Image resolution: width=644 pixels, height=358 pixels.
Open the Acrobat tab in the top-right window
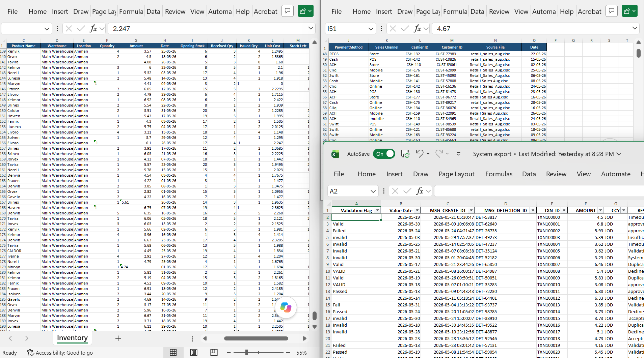tap(589, 11)
